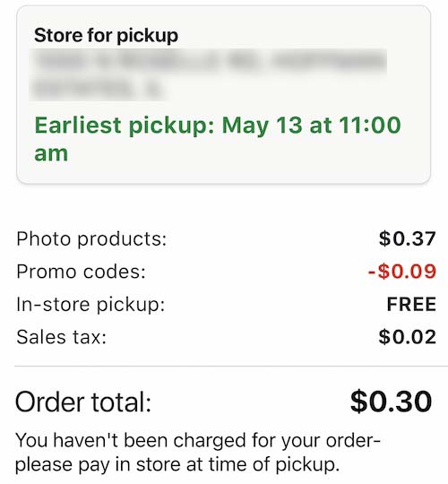Tap the "You haven't been charged" line
The height and width of the screenshot is (484, 448).
point(198,440)
